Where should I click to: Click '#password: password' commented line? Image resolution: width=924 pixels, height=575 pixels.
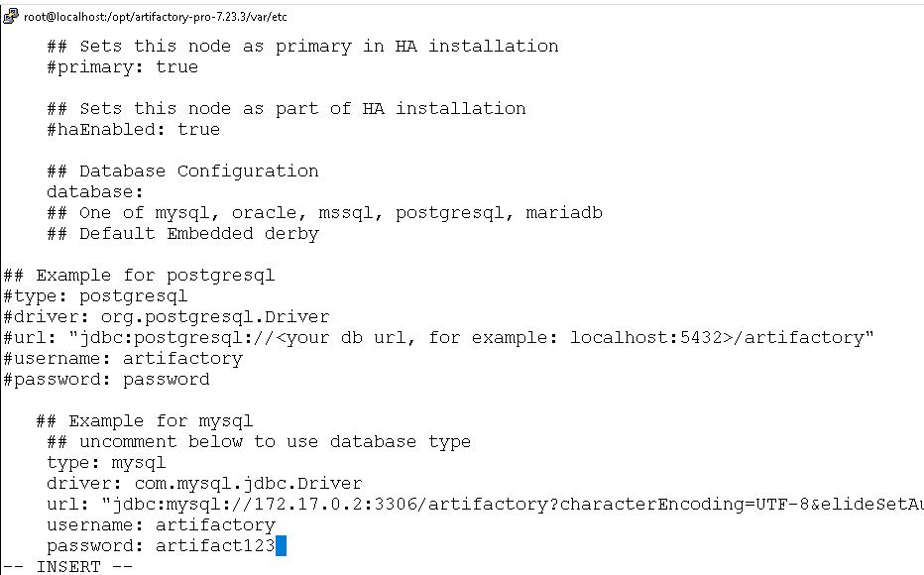click(107, 380)
